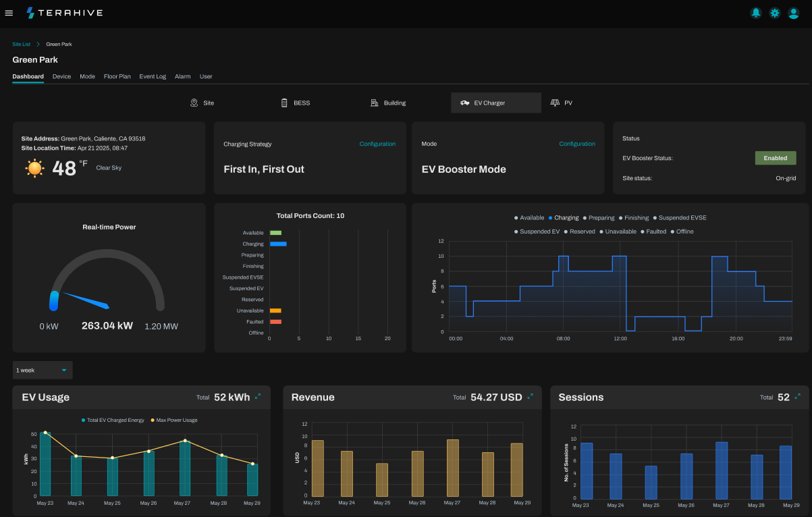The width and height of the screenshot is (812, 517).
Task: Toggle Preparing series in ports legend
Action: pos(599,218)
